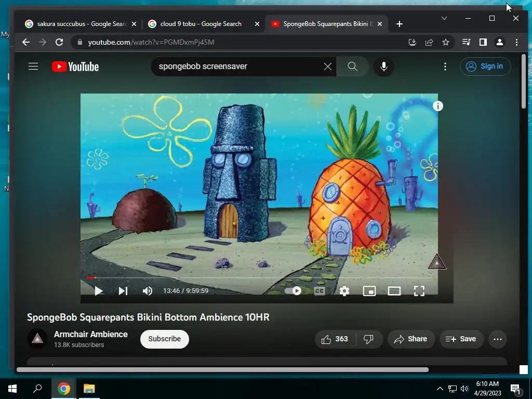Open the Windows Start menu
This screenshot has height=399, width=532.
pyautogui.click(x=12, y=389)
